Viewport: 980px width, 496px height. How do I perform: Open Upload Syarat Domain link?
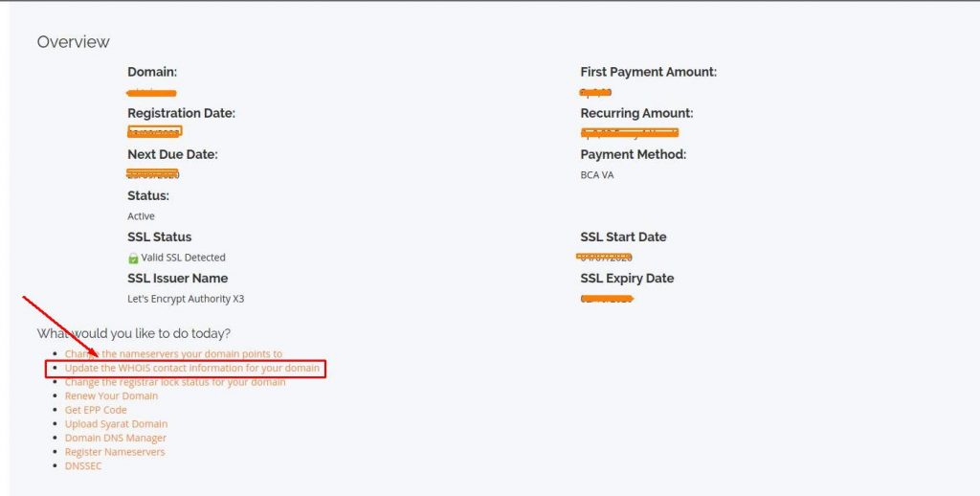pyautogui.click(x=116, y=424)
